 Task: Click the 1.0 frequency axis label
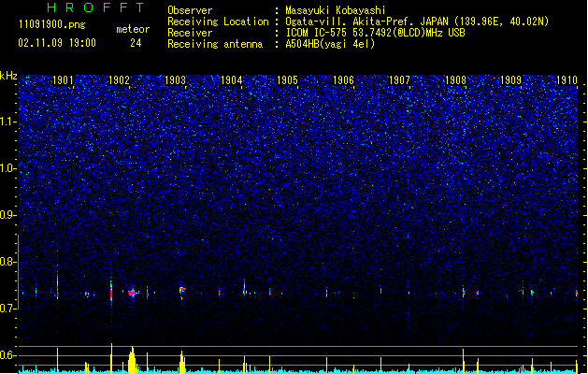click(8, 168)
